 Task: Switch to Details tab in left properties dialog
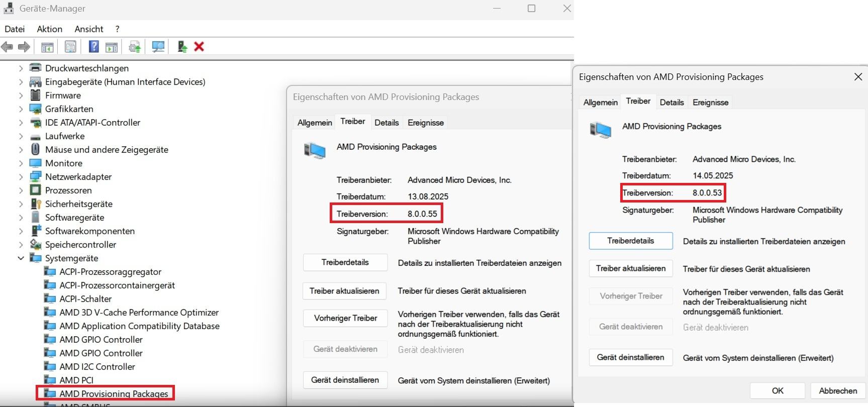(387, 123)
